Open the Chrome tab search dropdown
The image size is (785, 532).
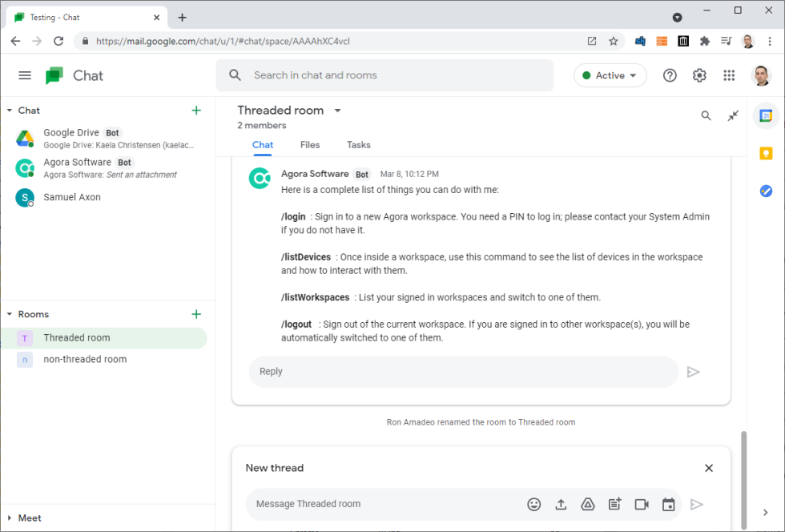pos(678,18)
